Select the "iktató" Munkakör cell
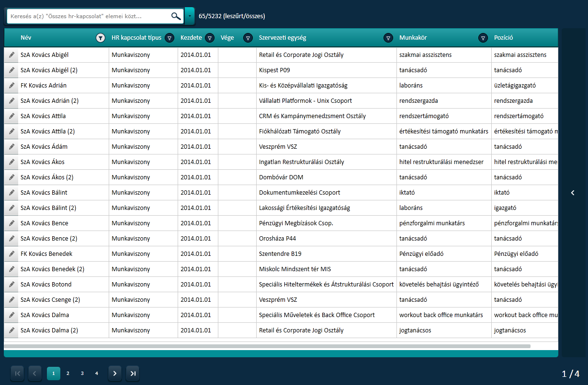 coord(444,193)
